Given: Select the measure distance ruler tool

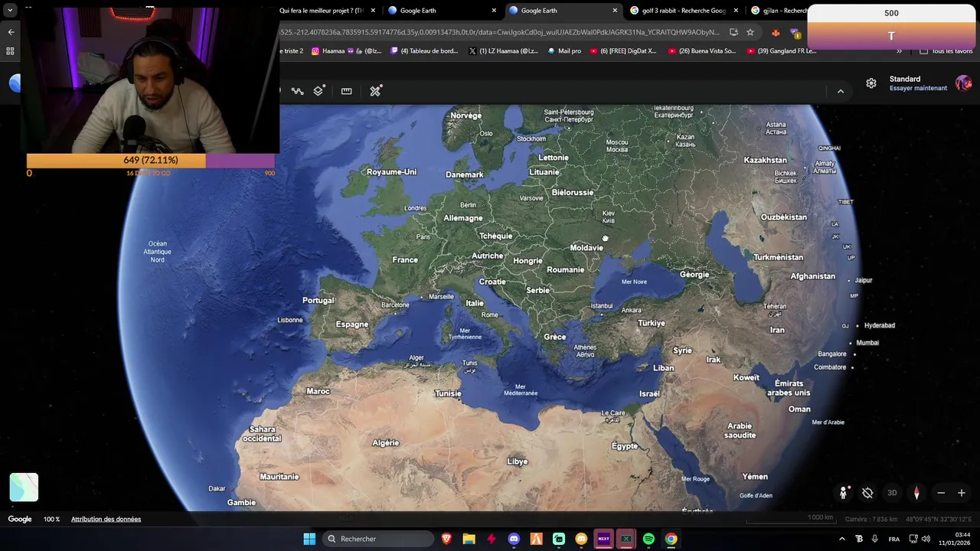Looking at the screenshot, I should tap(347, 91).
